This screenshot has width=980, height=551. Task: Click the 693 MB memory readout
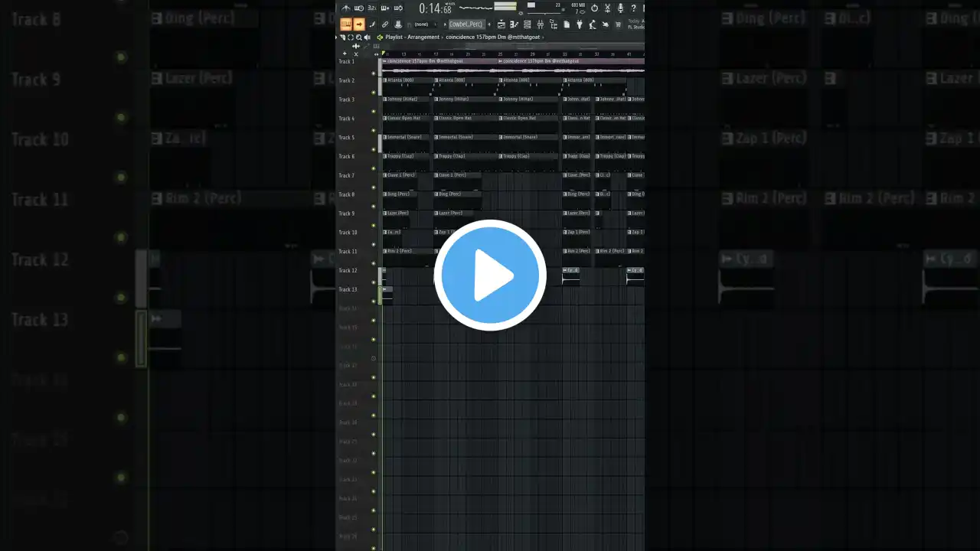[578, 5]
